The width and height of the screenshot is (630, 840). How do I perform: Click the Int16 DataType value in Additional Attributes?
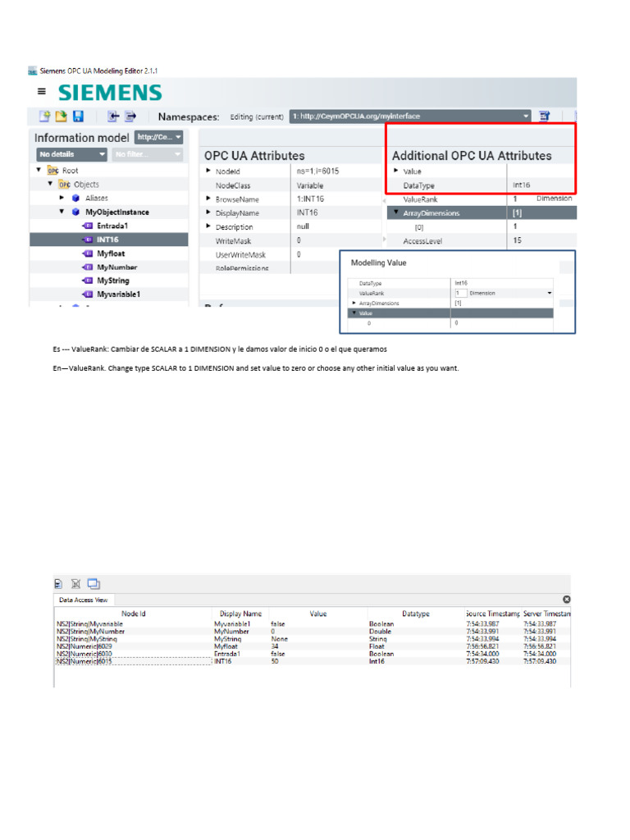tap(521, 185)
